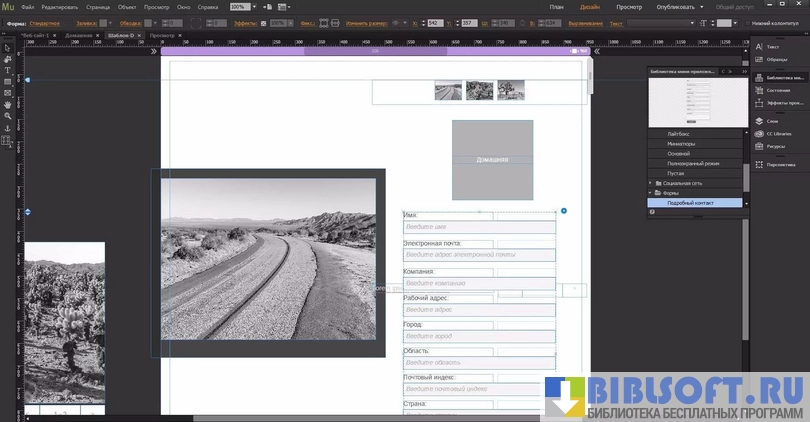
Task: Switch to План view mode
Action: [556, 7]
